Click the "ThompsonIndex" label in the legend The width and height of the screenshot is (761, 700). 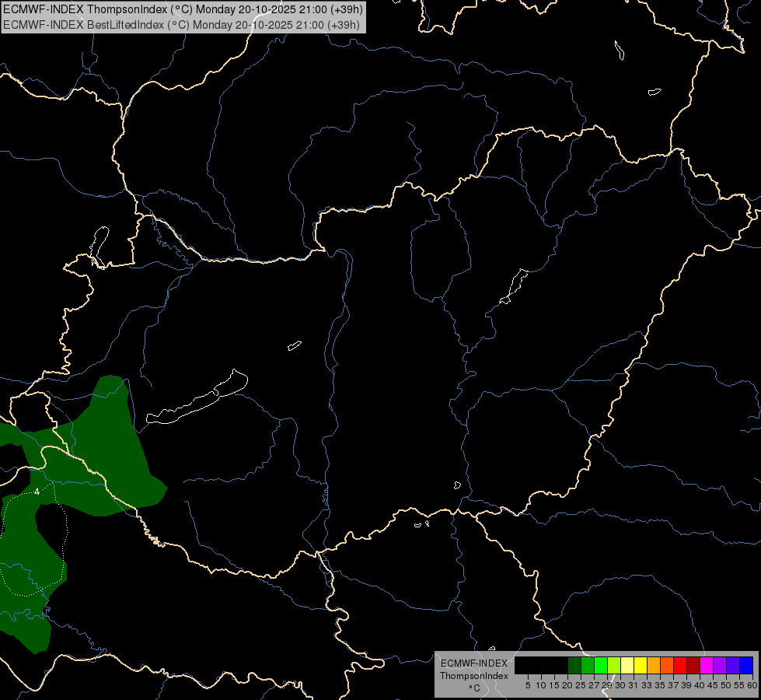pyautogui.click(x=474, y=676)
